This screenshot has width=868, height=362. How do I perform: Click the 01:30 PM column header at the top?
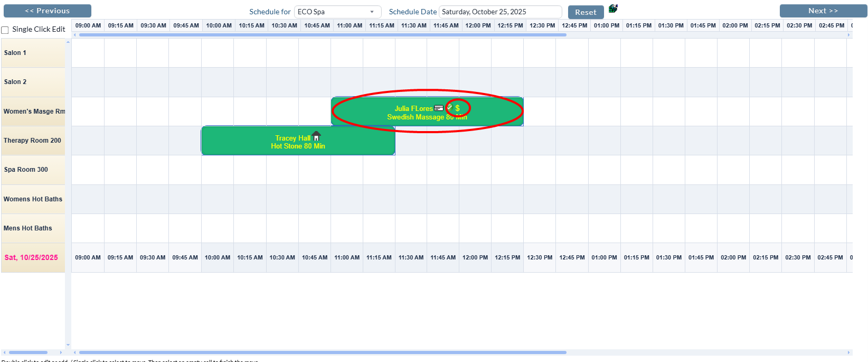coord(671,25)
